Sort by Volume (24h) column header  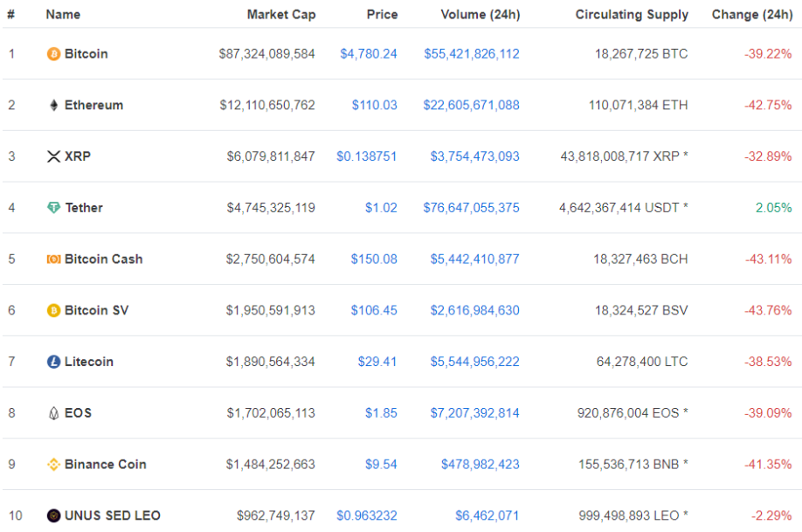click(x=481, y=14)
